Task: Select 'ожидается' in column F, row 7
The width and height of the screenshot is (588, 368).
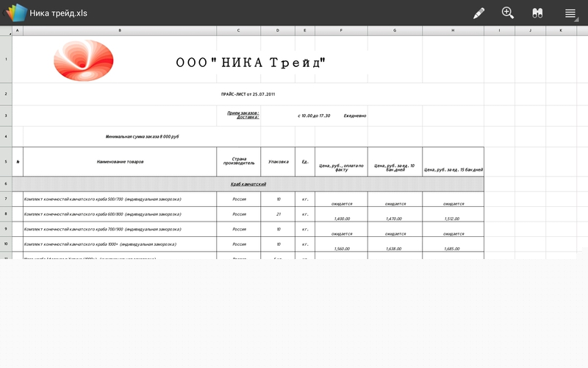Action: pyautogui.click(x=341, y=199)
